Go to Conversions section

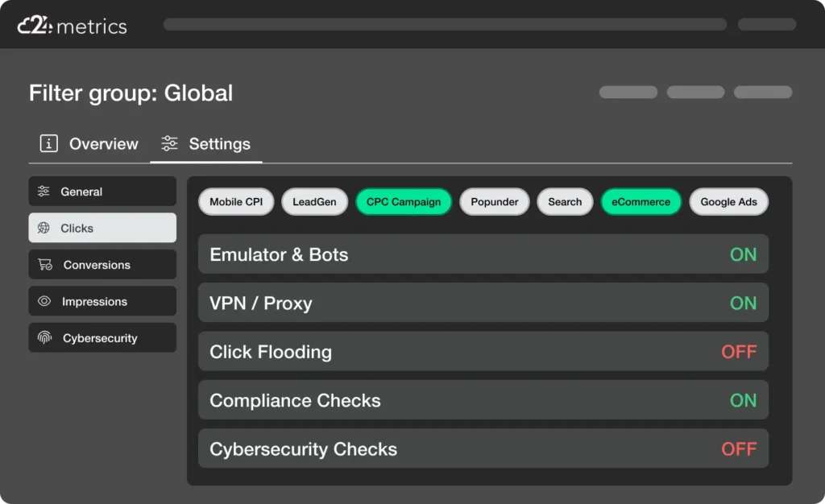pyautogui.click(x=102, y=264)
